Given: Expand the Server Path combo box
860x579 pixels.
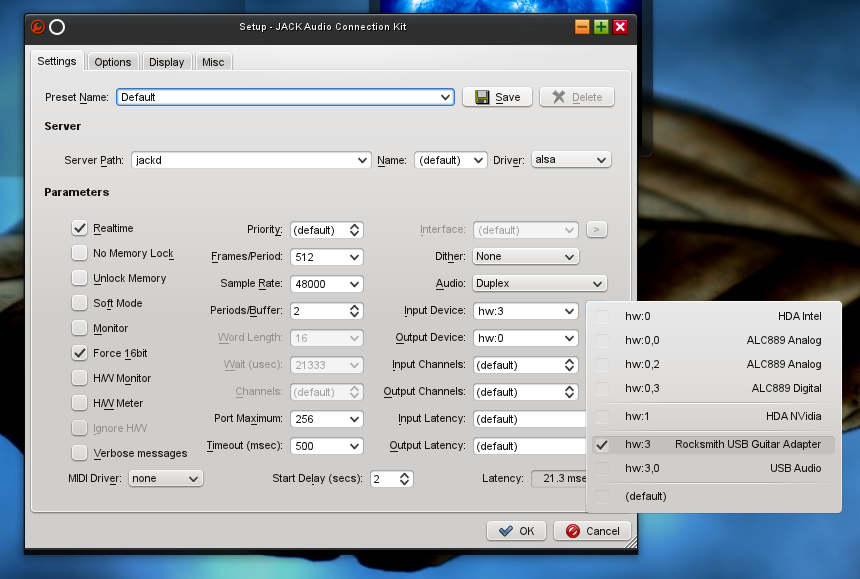Looking at the screenshot, I should 362,160.
